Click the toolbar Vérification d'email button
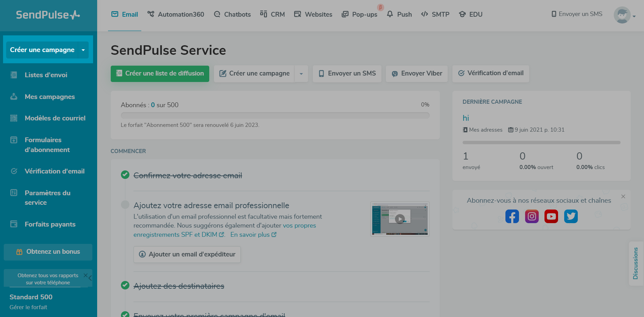 pos(491,74)
